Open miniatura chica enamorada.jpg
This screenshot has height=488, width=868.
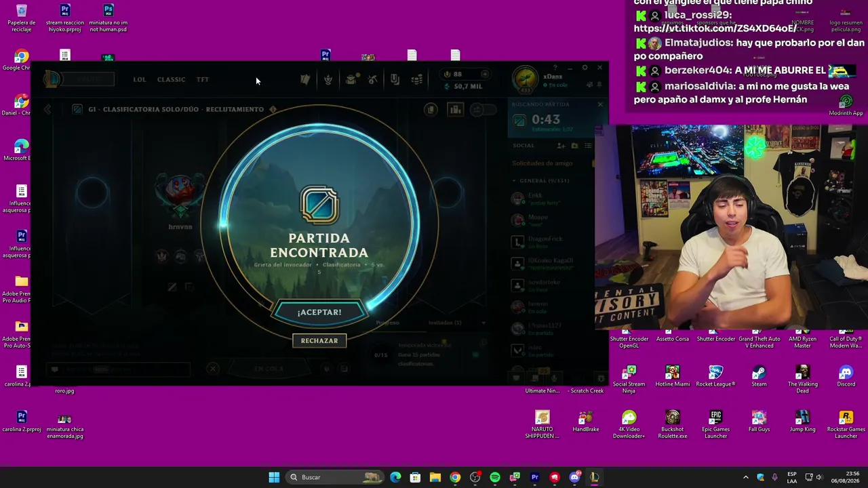(65, 425)
